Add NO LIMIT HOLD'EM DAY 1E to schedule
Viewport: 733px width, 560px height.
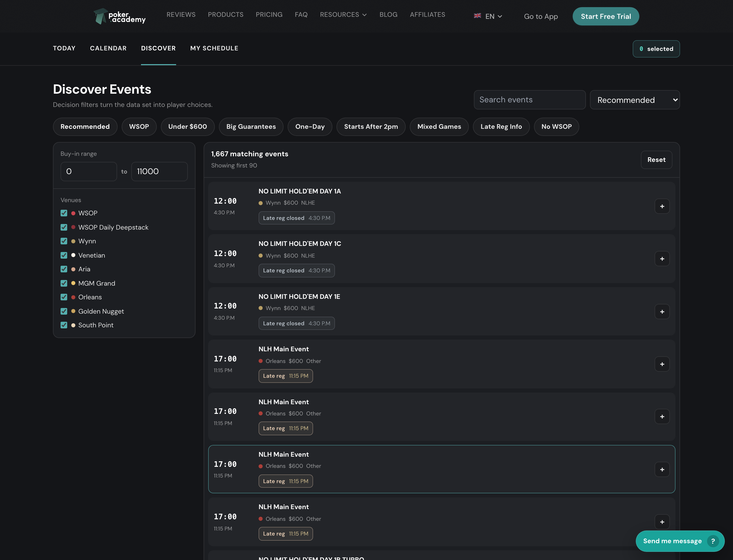(x=662, y=312)
